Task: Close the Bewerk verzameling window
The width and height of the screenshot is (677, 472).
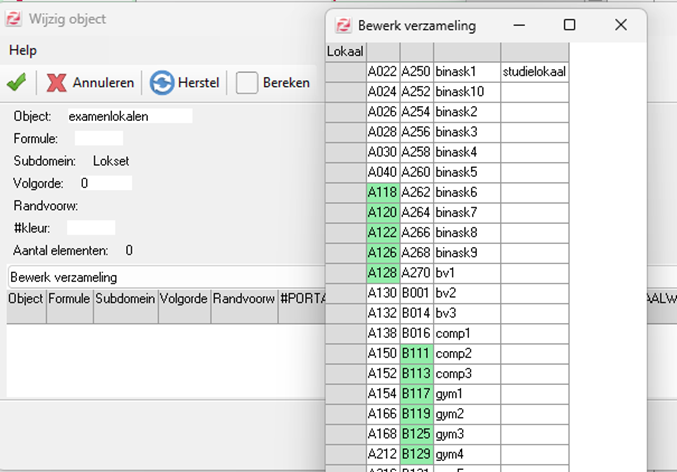Action: [x=620, y=25]
